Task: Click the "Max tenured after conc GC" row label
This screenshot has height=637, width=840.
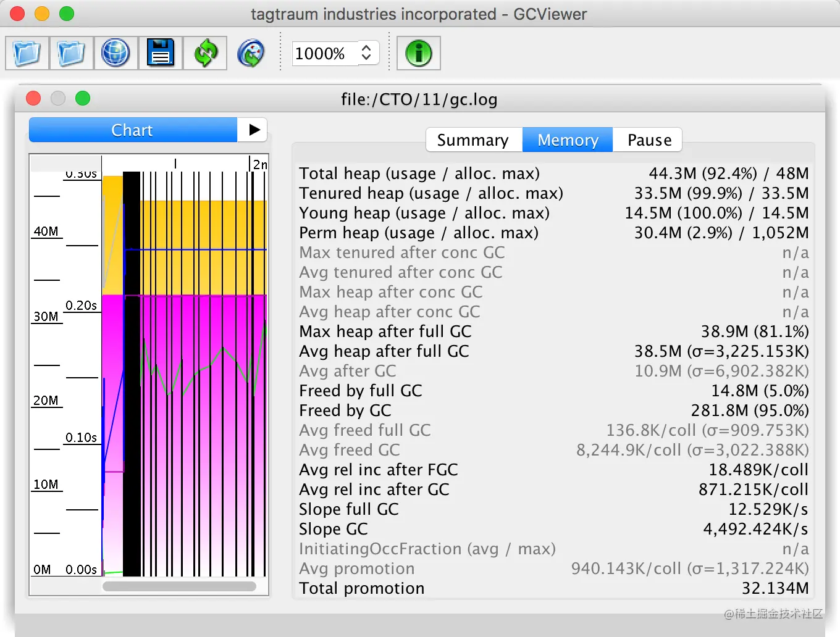Action: [402, 252]
